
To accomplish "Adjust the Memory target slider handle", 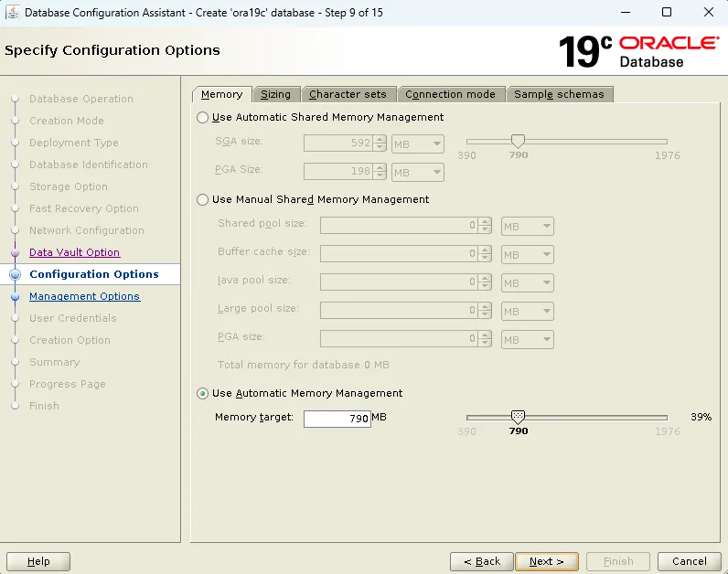I will (518, 417).
